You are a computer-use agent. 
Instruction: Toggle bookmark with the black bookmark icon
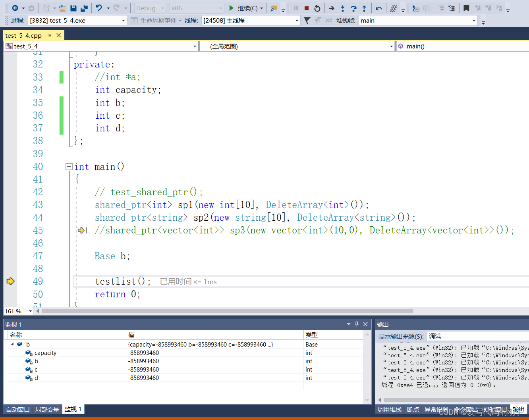[x=466, y=8]
